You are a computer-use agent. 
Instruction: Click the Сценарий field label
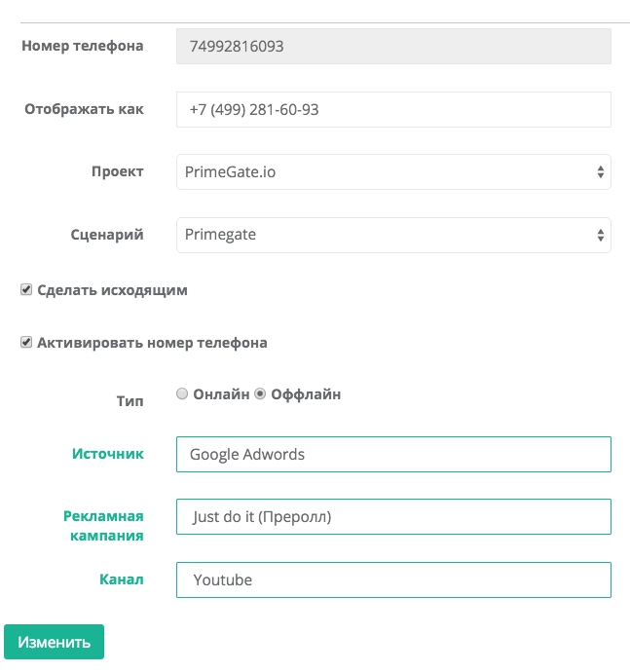coord(107,235)
